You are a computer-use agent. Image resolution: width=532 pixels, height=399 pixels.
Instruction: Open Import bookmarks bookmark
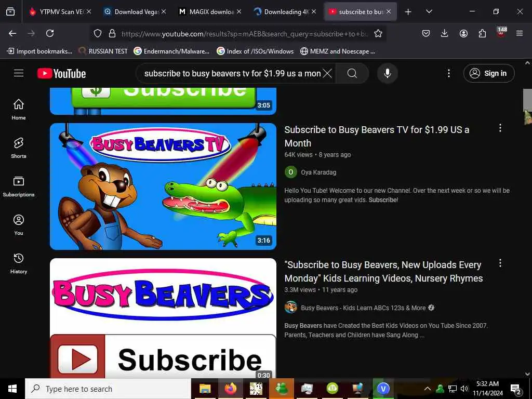click(39, 51)
